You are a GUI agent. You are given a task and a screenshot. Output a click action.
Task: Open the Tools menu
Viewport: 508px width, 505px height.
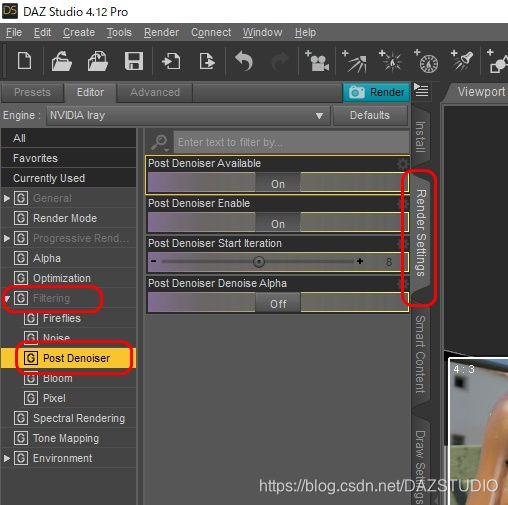pos(119,32)
